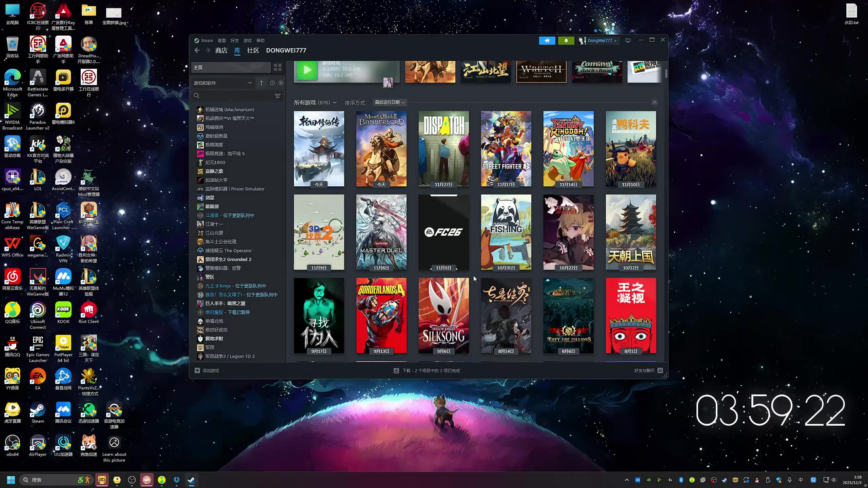Screen dimensions: 868x488
Task: Click the Add a Game plus icon
Action: (x=197, y=370)
